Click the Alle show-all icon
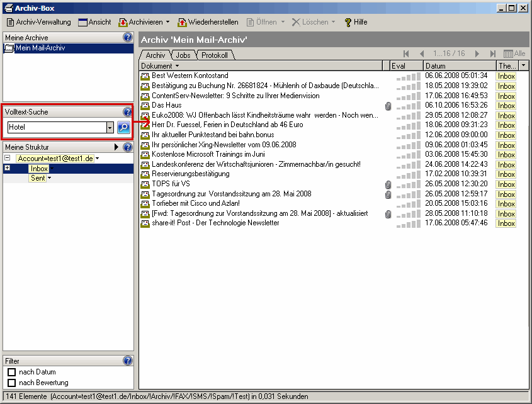Viewport: 532px width, 404px height. click(514, 54)
